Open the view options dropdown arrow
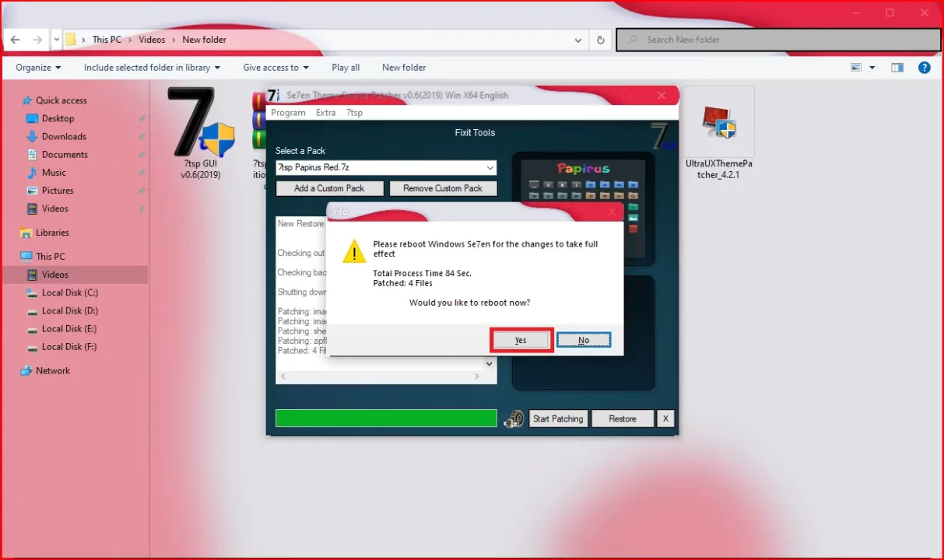The image size is (944, 560). pos(872,68)
